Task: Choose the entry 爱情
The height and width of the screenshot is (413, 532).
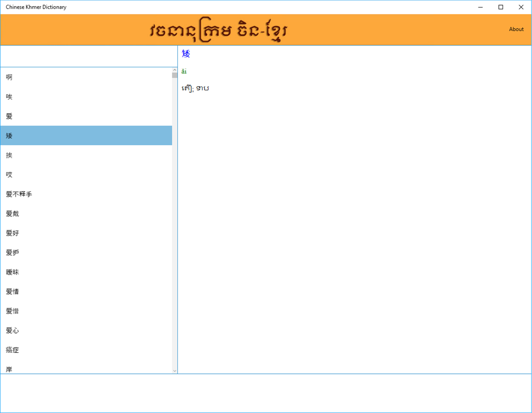Action: [x=86, y=292]
